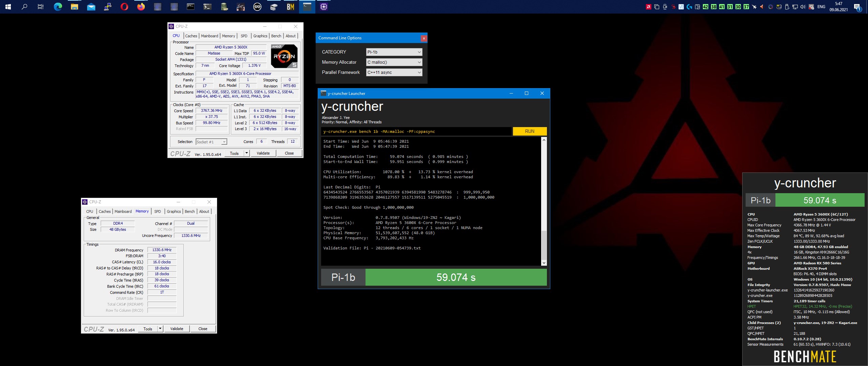The image size is (868, 366).
Task: Open Safely Remove Hardware USB tray icon
Action: [x=787, y=6]
